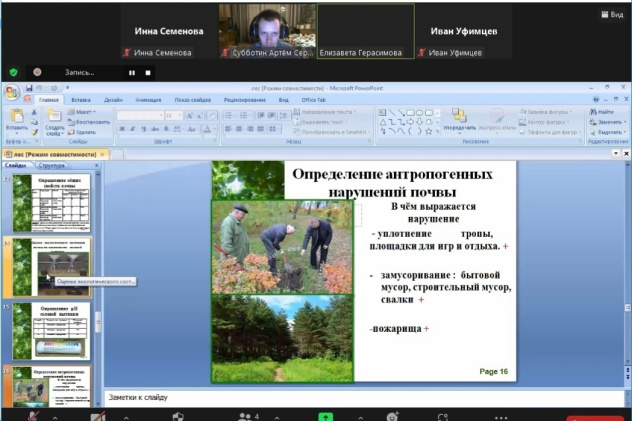
Task: Save the presentation with the floppy icon
Action: pyautogui.click(x=29, y=88)
